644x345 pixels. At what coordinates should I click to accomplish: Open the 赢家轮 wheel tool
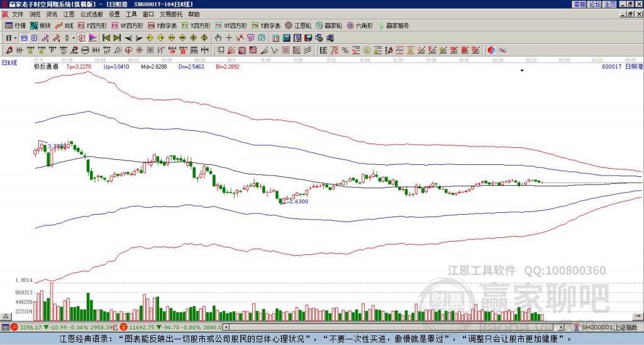pos(329,25)
